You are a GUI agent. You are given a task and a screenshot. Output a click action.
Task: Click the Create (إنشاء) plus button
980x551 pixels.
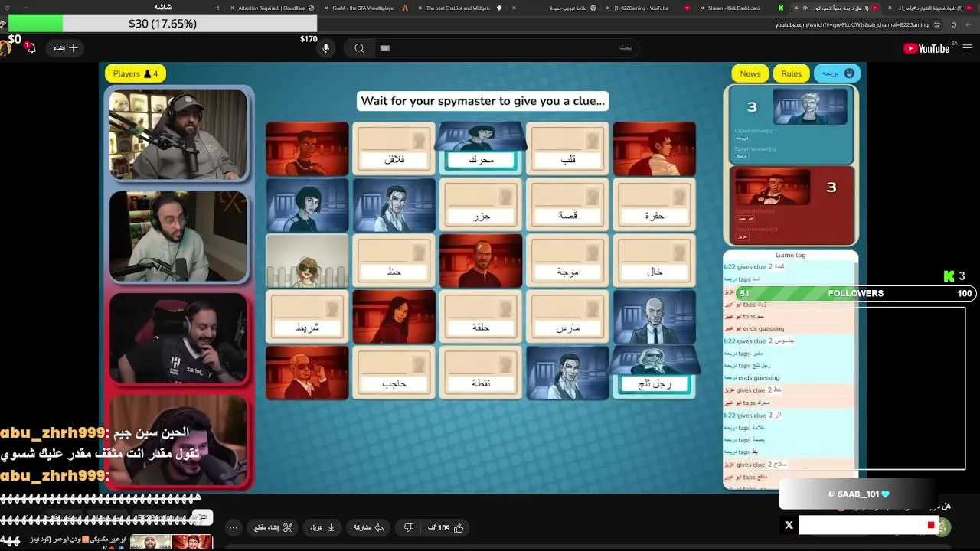click(66, 48)
